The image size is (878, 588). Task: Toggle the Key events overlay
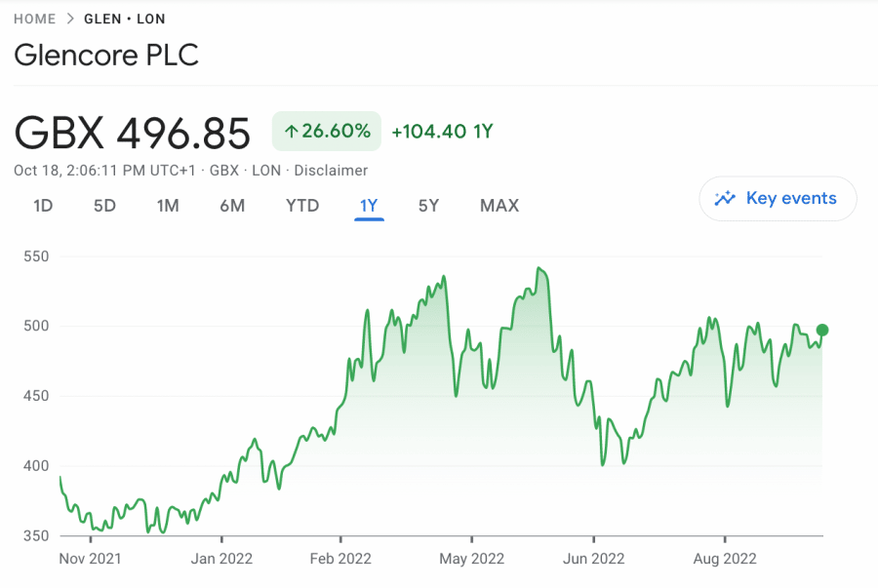point(778,198)
